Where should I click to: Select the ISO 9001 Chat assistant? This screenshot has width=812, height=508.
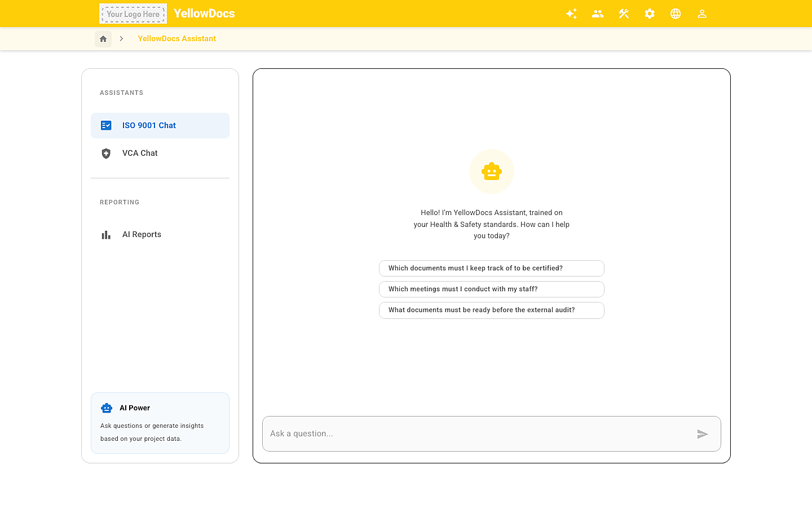(160, 125)
